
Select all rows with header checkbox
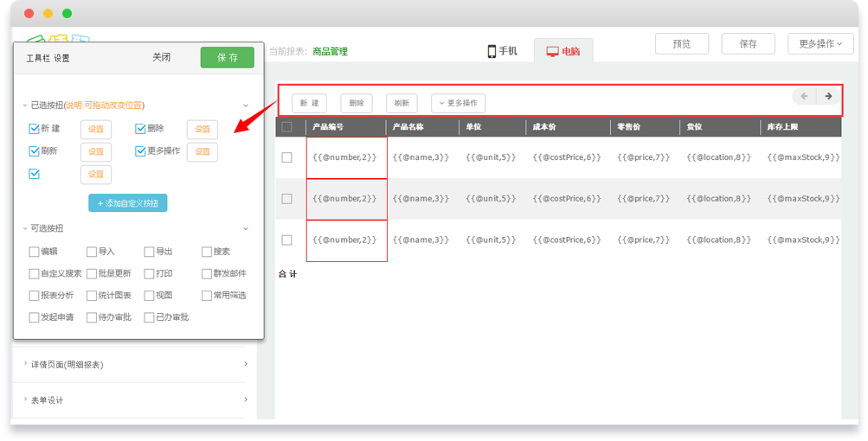(x=287, y=127)
